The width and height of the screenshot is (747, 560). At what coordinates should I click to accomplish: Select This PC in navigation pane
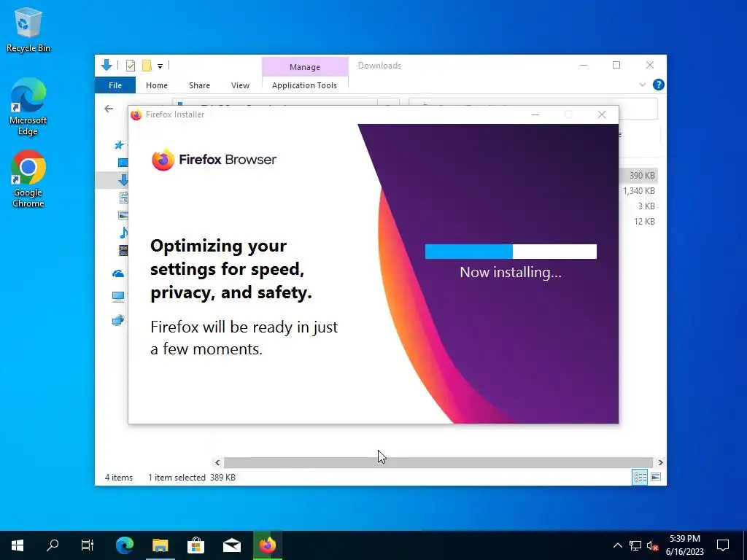(118, 297)
